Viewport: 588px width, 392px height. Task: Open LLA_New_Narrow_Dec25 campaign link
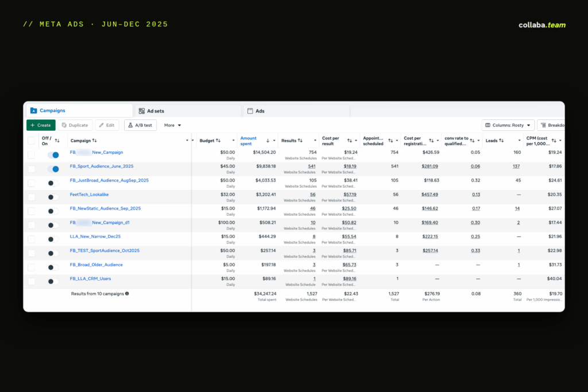(95, 236)
